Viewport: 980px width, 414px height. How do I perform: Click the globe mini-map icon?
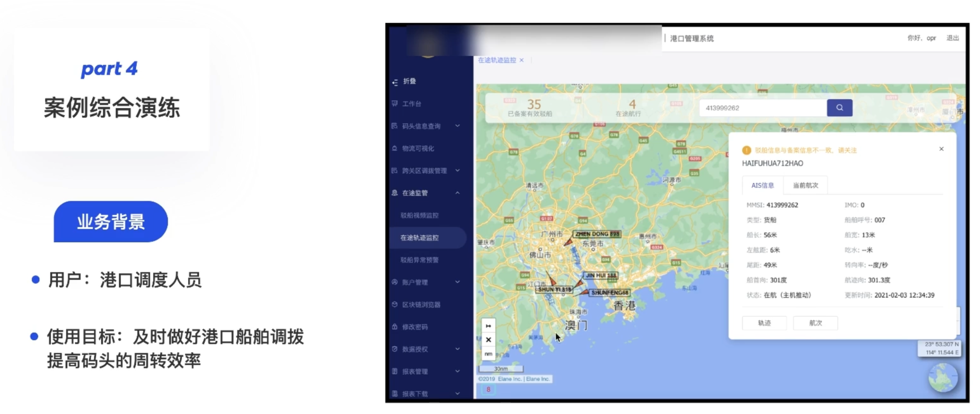pyautogui.click(x=943, y=378)
